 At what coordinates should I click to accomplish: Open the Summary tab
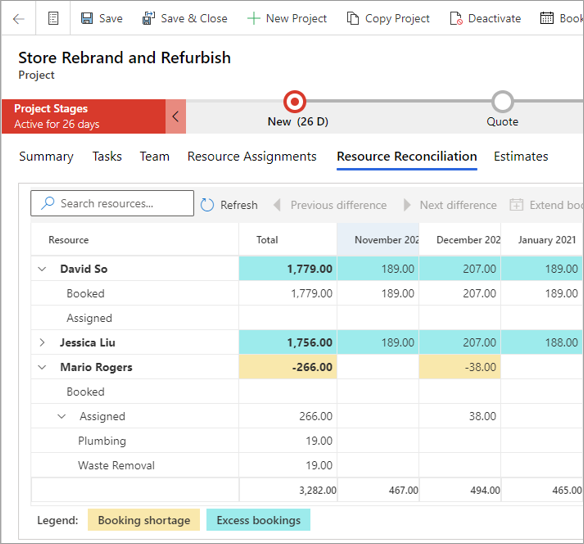[46, 156]
